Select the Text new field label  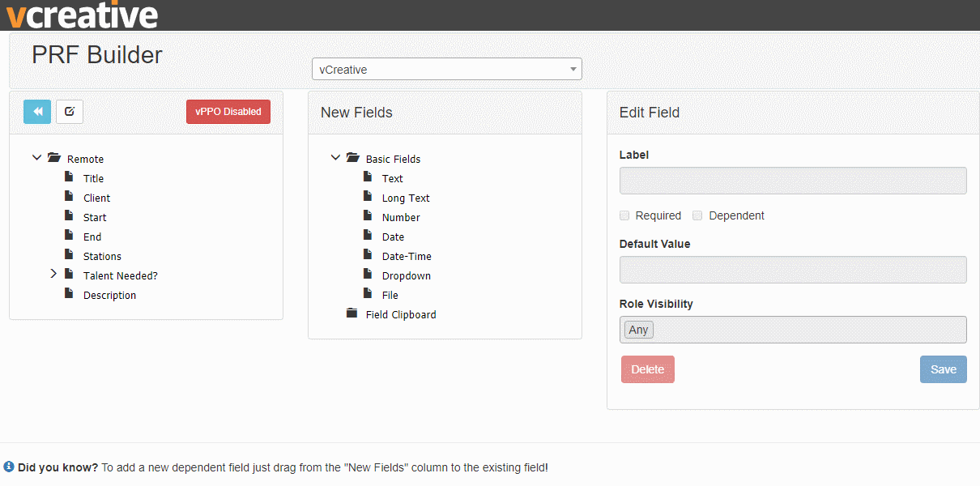coord(392,178)
